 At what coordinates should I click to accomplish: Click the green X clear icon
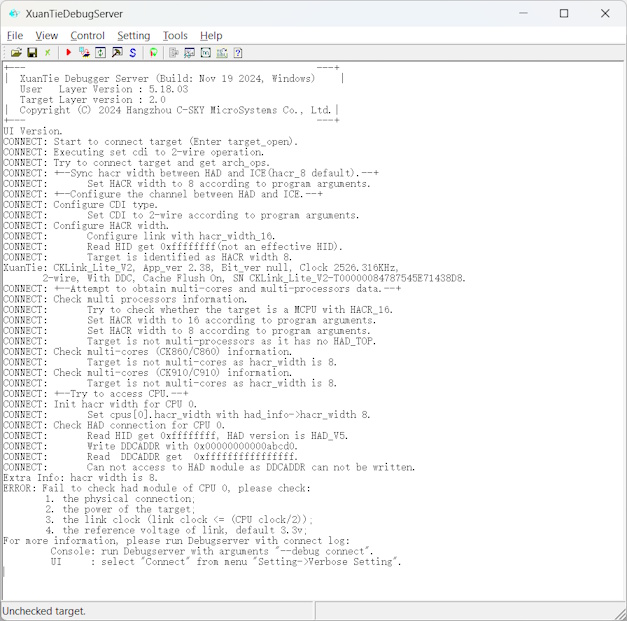pyautogui.click(x=47, y=52)
